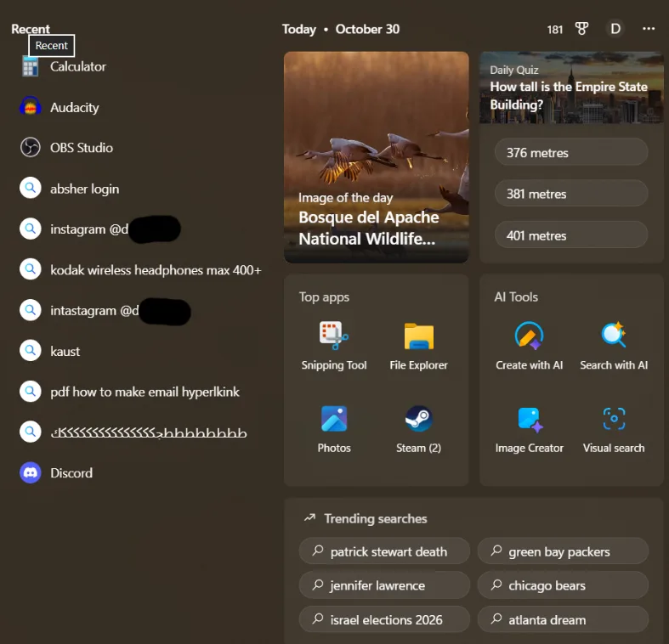The image size is (669, 644).
Task: Search trending patrick stewart death
Action: click(384, 551)
